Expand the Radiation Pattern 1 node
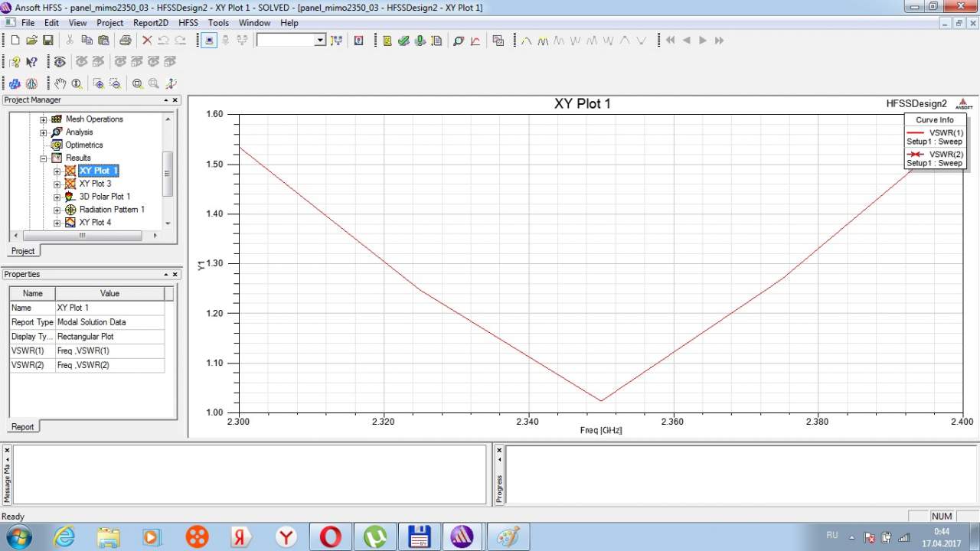 [x=57, y=210]
